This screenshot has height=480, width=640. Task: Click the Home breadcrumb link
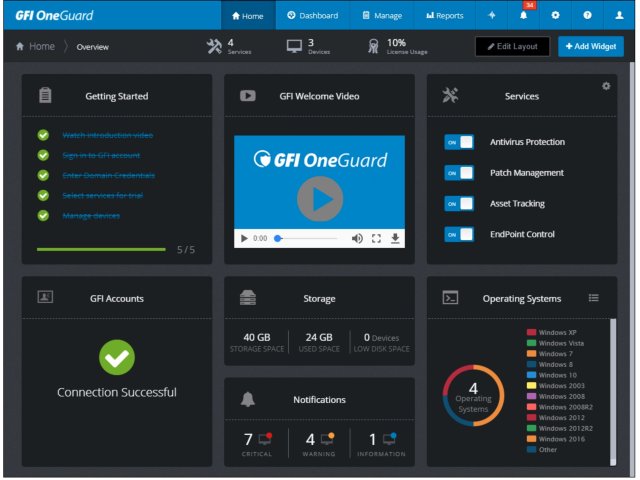(x=42, y=46)
